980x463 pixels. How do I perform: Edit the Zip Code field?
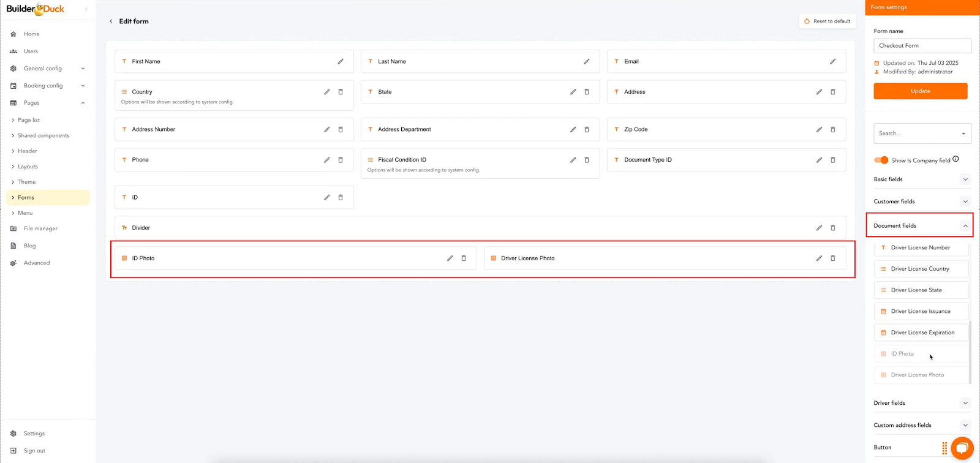point(819,129)
